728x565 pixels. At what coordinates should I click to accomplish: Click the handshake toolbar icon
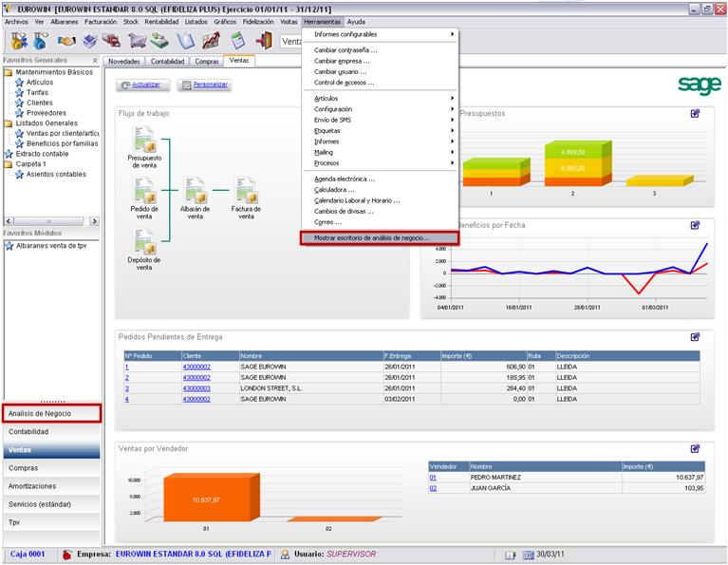[x=66, y=41]
